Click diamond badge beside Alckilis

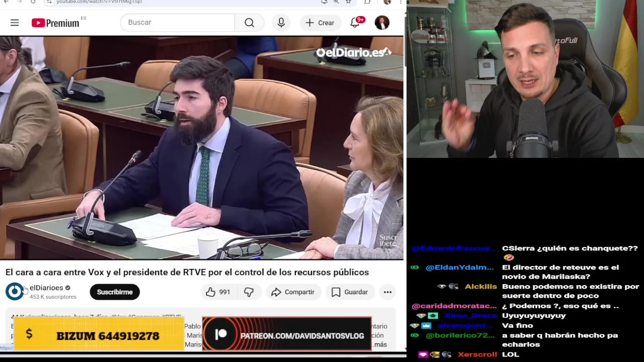[442, 287]
